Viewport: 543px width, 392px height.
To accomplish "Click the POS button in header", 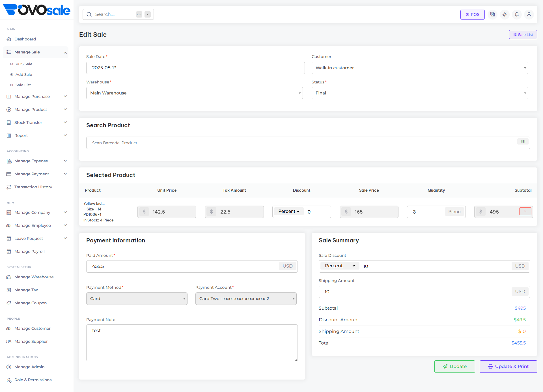I will click(472, 14).
